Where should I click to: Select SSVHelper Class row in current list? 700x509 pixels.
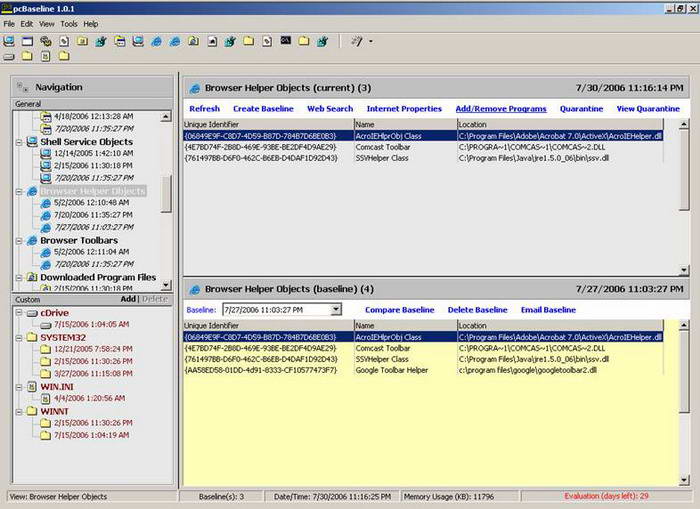click(423, 158)
